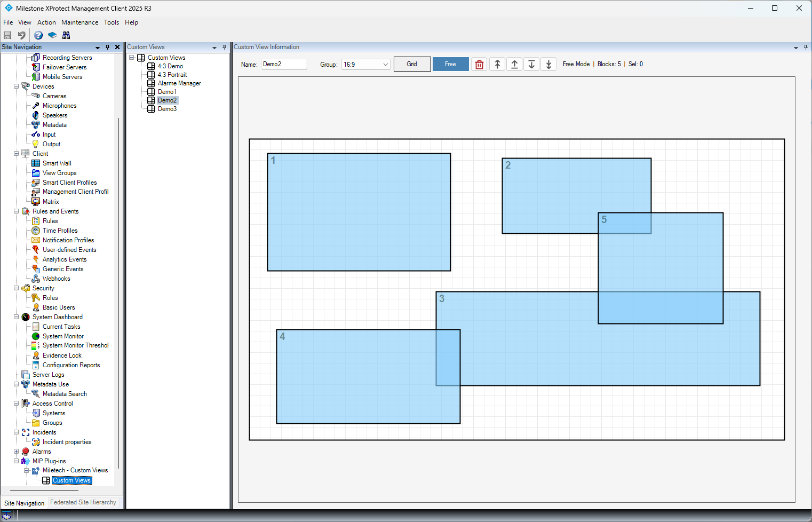Pin the Site Navigation panel
Image resolution: width=812 pixels, height=522 pixels.
[107, 47]
